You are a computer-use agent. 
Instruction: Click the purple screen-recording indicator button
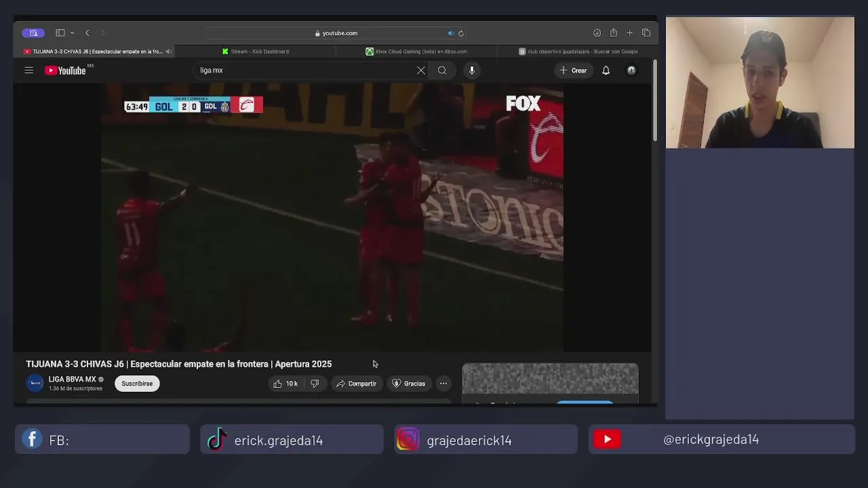click(x=33, y=33)
